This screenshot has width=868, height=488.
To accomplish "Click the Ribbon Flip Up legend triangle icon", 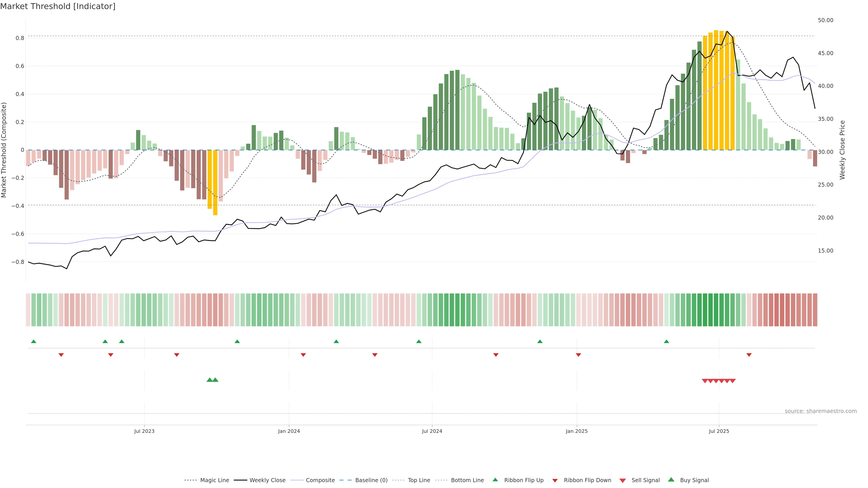I will (495, 480).
